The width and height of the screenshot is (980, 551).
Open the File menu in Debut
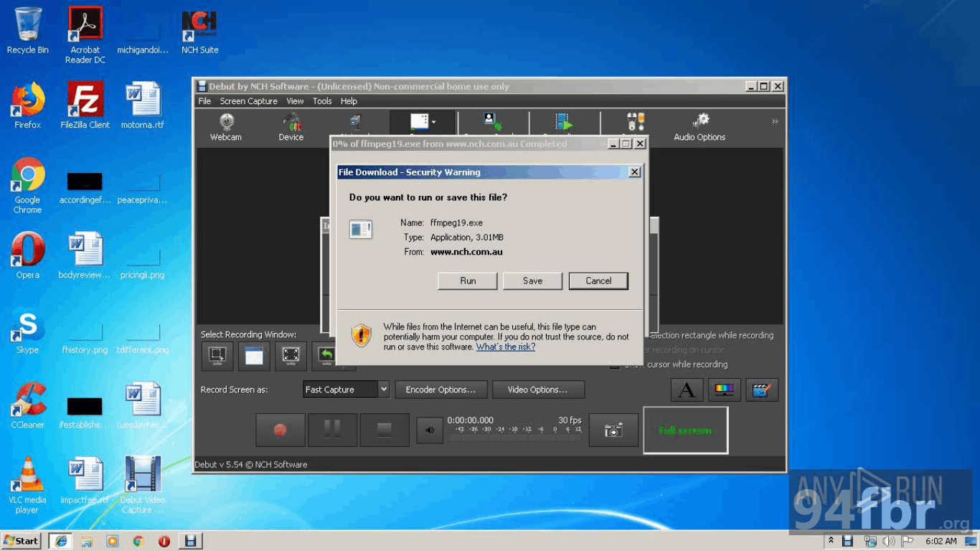tap(204, 101)
